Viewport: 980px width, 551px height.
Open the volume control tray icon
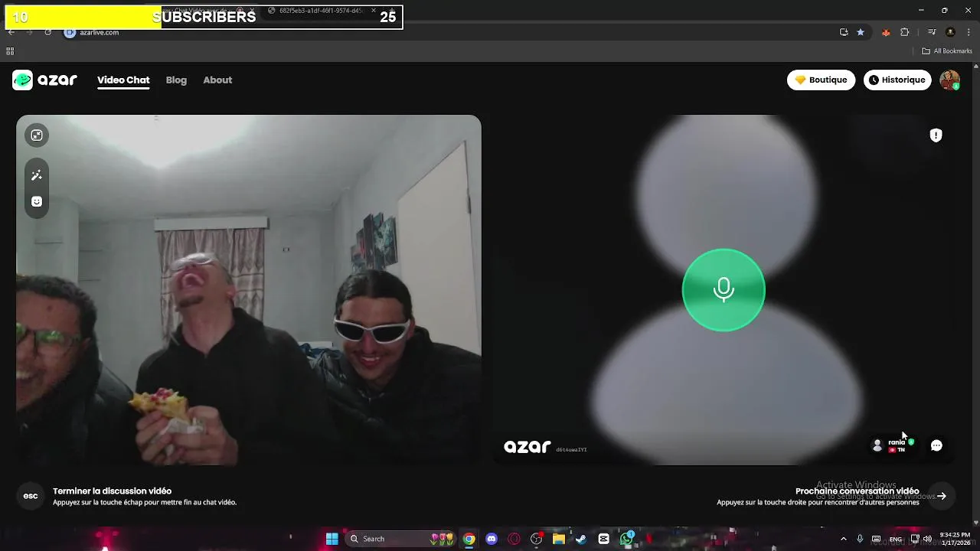(927, 539)
